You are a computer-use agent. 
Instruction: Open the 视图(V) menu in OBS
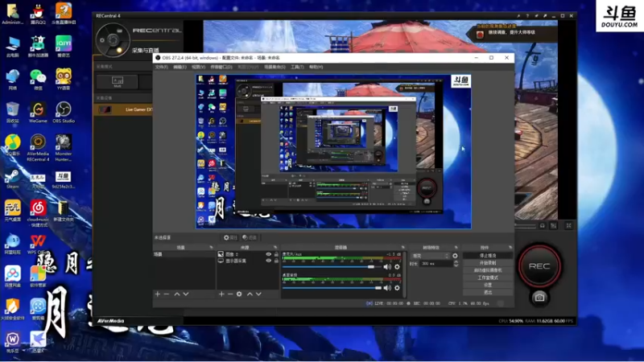click(198, 67)
